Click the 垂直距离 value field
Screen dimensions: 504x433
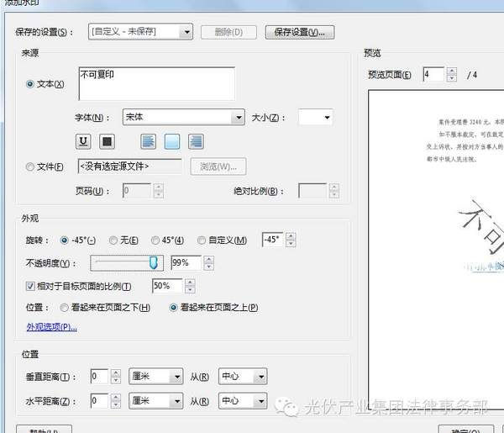coord(100,377)
